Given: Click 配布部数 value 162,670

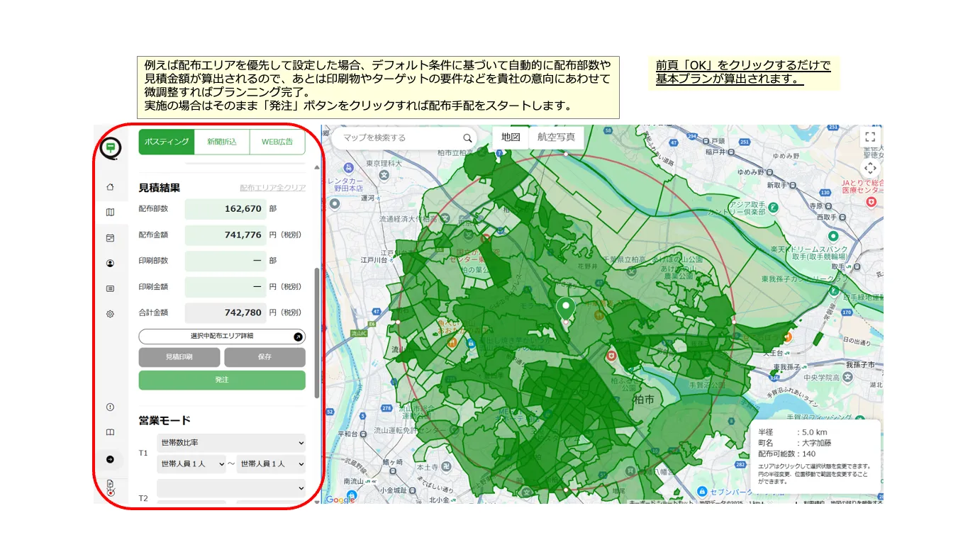Looking at the screenshot, I should point(225,209).
